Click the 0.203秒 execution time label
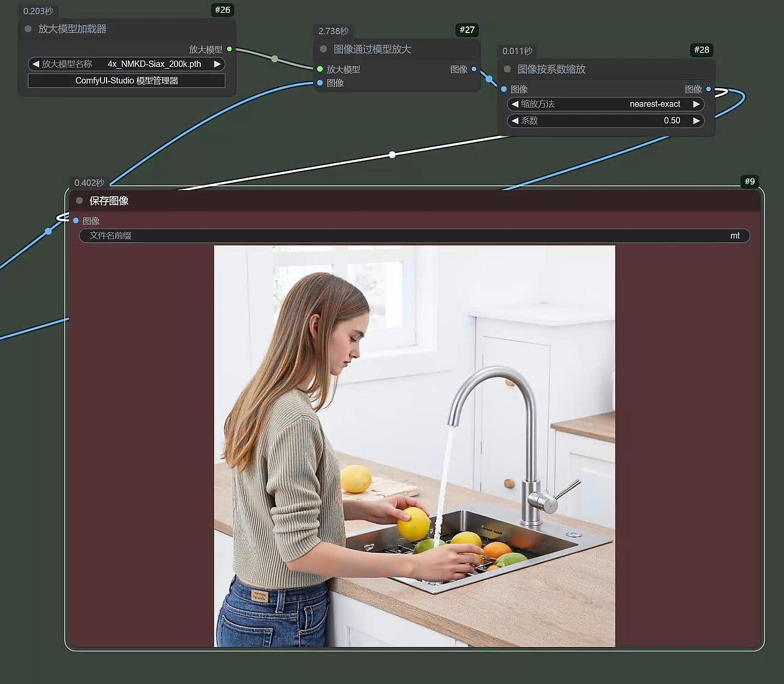Viewport: 784px width, 684px height. 38,11
